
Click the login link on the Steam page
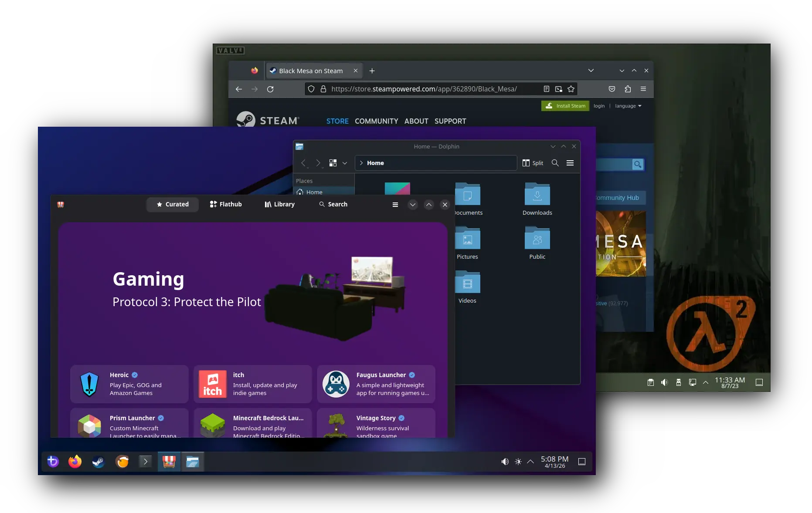tap(599, 105)
